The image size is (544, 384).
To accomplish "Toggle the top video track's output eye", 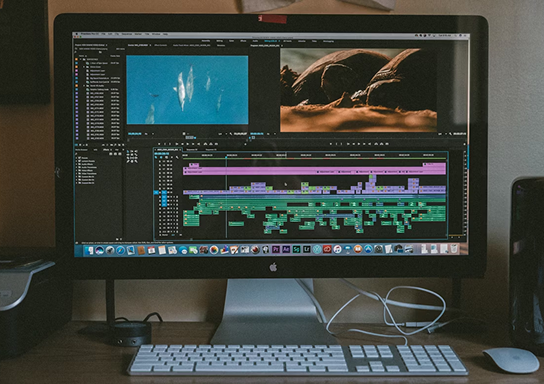I will pyautogui.click(x=170, y=162).
